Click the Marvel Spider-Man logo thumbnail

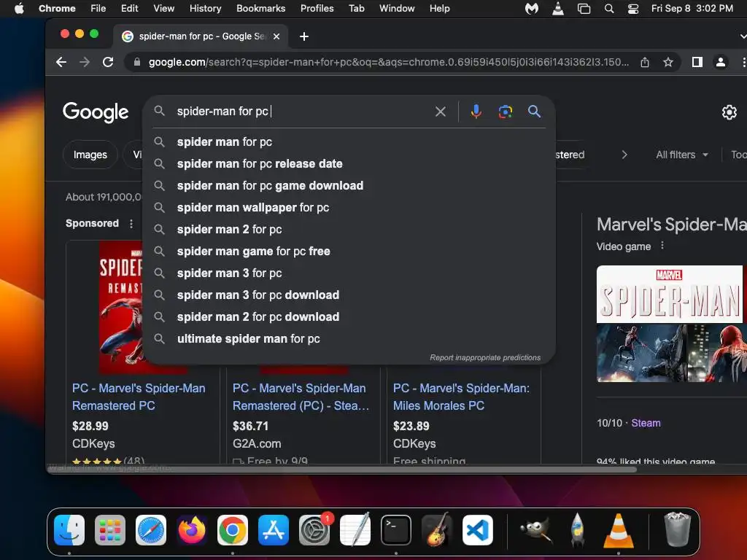click(x=670, y=295)
